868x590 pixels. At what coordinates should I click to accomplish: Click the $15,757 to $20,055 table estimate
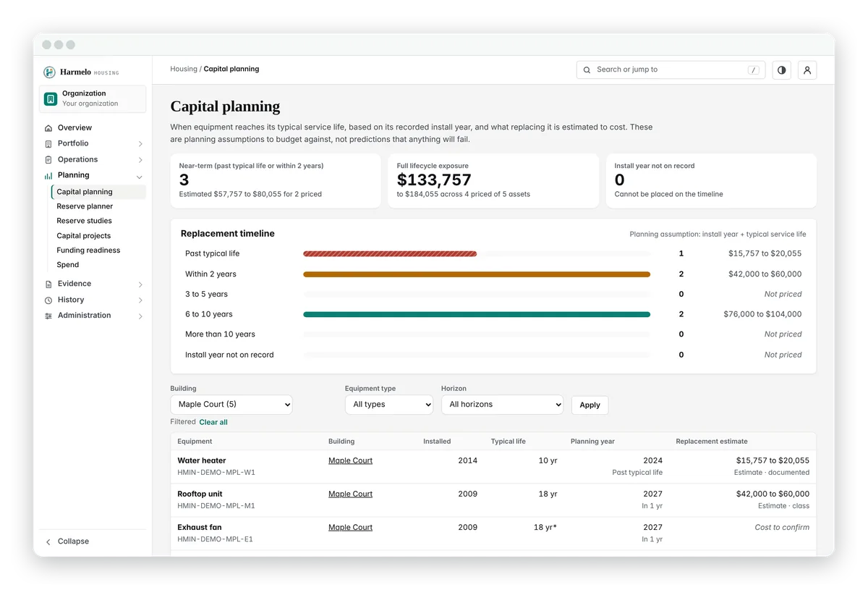pyautogui.click(x=773, y=460)
